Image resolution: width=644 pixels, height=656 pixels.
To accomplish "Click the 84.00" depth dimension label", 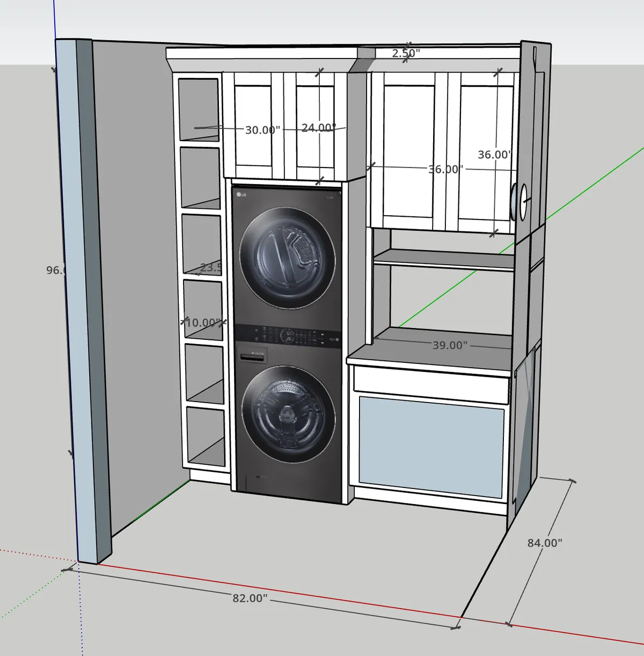I will (x=544, y=543).
